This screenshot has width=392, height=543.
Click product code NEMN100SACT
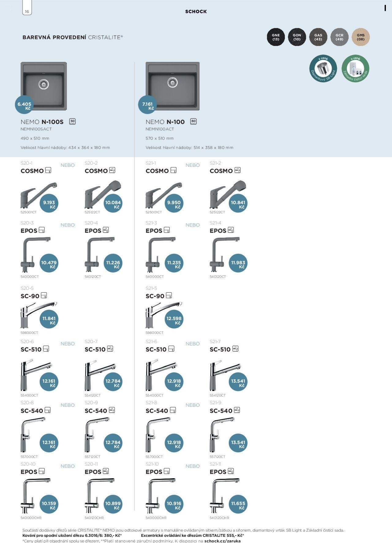[x=36, y=129]
